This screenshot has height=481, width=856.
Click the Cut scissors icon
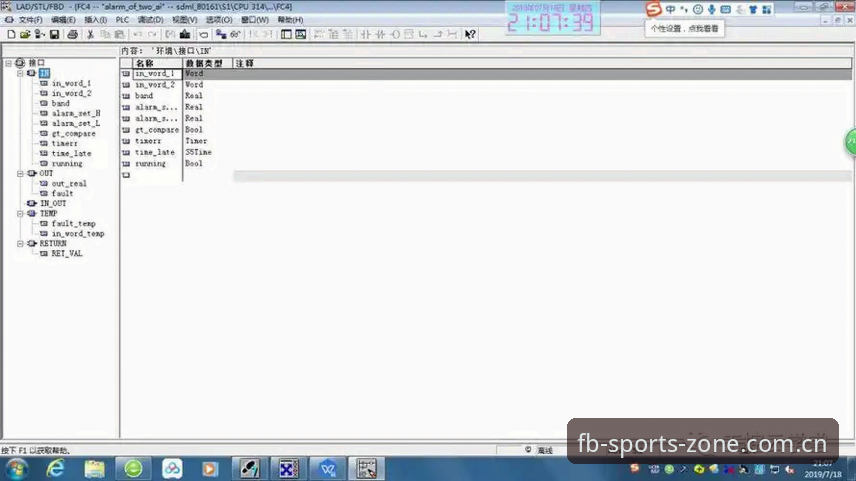click(90, 34)
